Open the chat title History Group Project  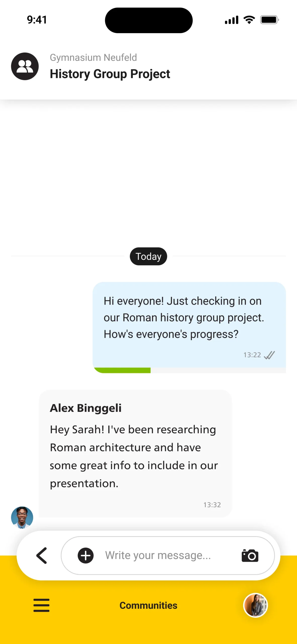(x=110, y=74)
